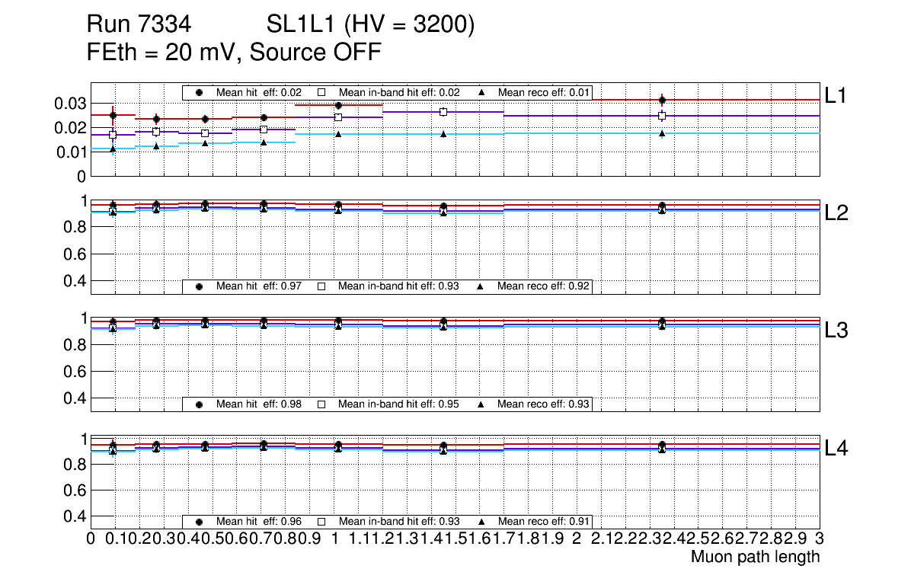This screenshot has width=911, height=588.
Task: Select the rightmost triangle data point in L1 panel
Action: [x=662, y=133]
